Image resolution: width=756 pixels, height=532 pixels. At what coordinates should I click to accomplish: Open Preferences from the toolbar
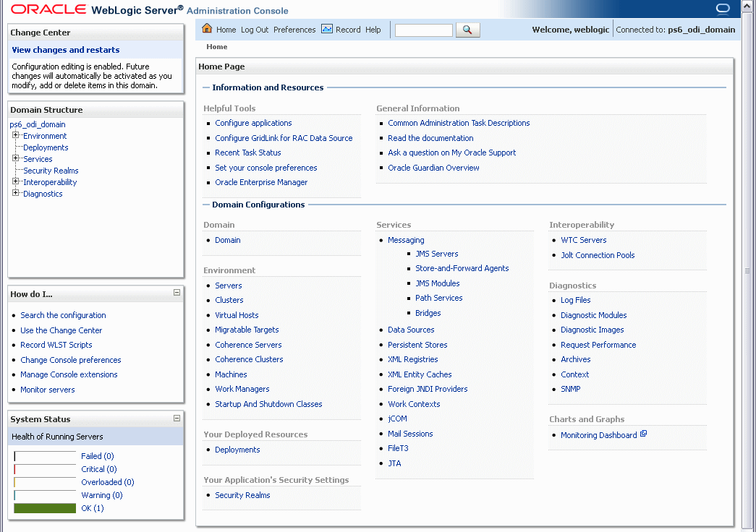click(x=294, y=30)
